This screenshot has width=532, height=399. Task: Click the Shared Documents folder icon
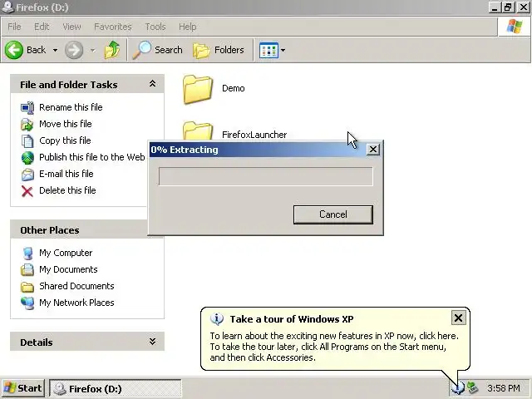click(x=27, y=287)
